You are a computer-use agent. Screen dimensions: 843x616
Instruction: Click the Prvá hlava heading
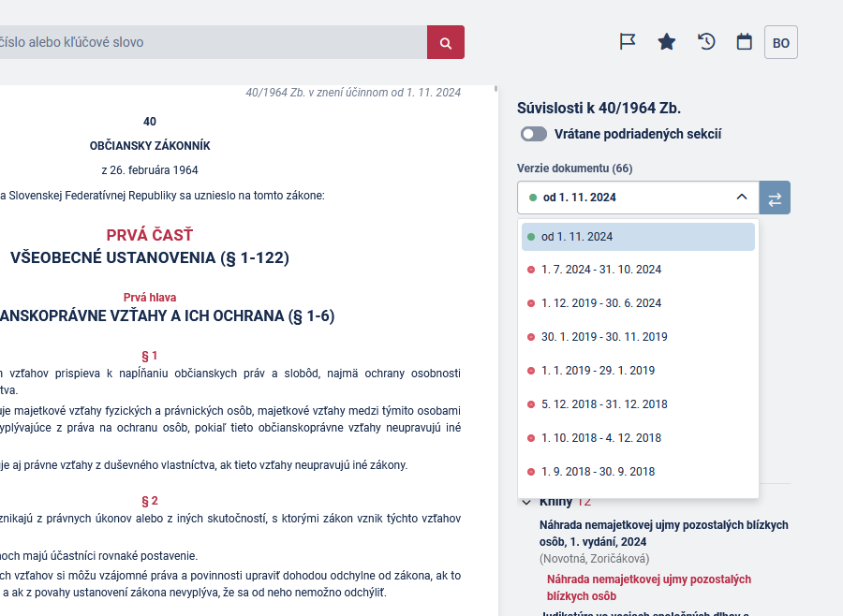click(150, 298)
